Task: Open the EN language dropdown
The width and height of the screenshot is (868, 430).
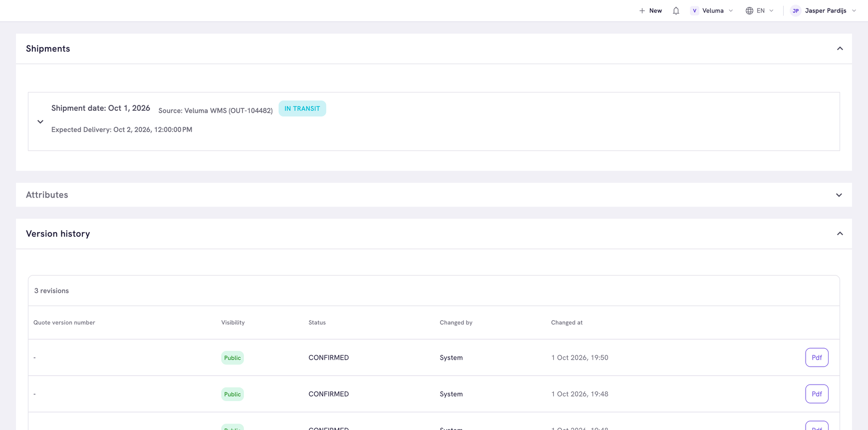Action: [x=760, y=10]
